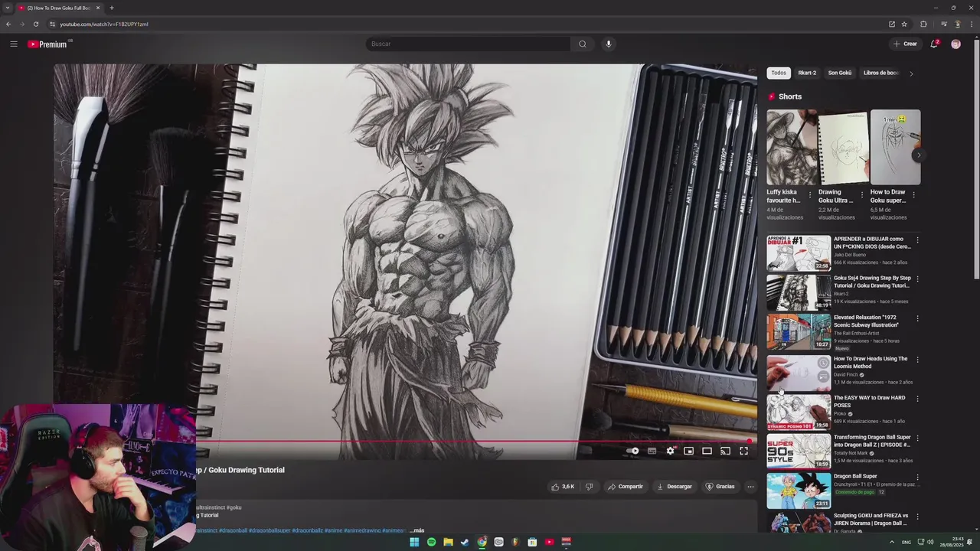Image resolution: width=980 pixels, height=551 pixels.
Task: Bookmark this page with star icon
Action: (x=904, y=24)
